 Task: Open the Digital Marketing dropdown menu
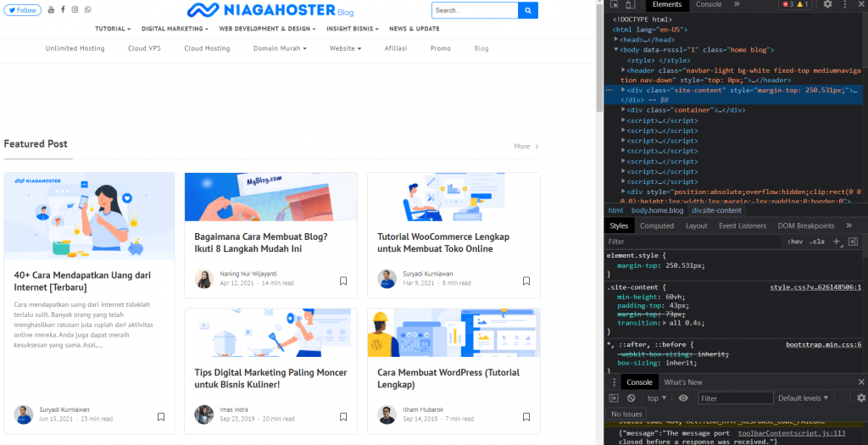pyautogui.click(x=175, y=29)
